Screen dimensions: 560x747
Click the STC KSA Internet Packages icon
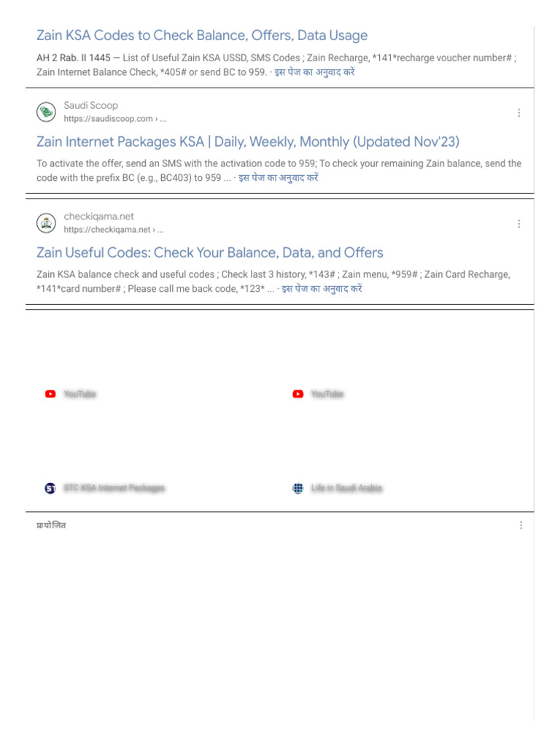click(x=50, y=488)
